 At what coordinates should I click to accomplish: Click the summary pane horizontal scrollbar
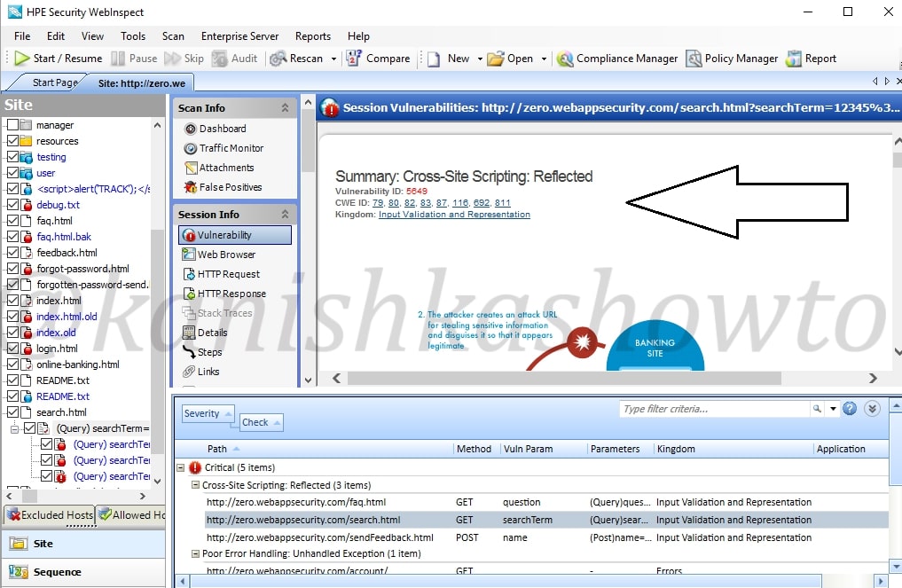click(x=564, y=378)
